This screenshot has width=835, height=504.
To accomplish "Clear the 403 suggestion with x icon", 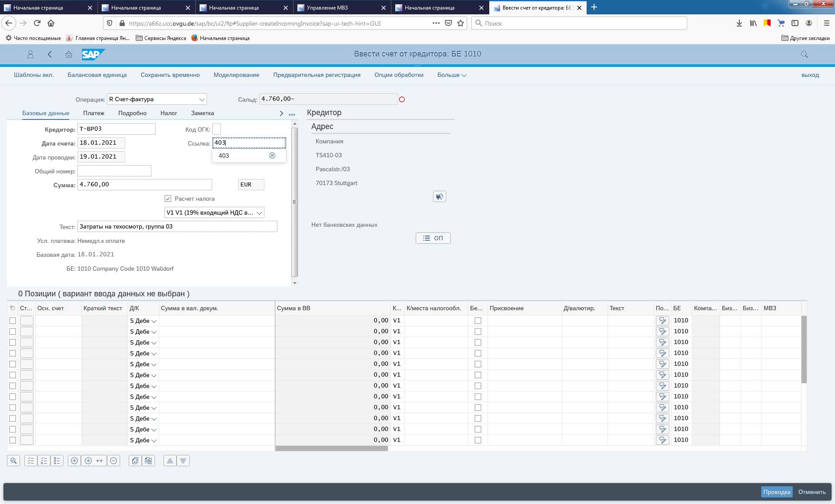I will pyautogui.click(x=272, y=156).
